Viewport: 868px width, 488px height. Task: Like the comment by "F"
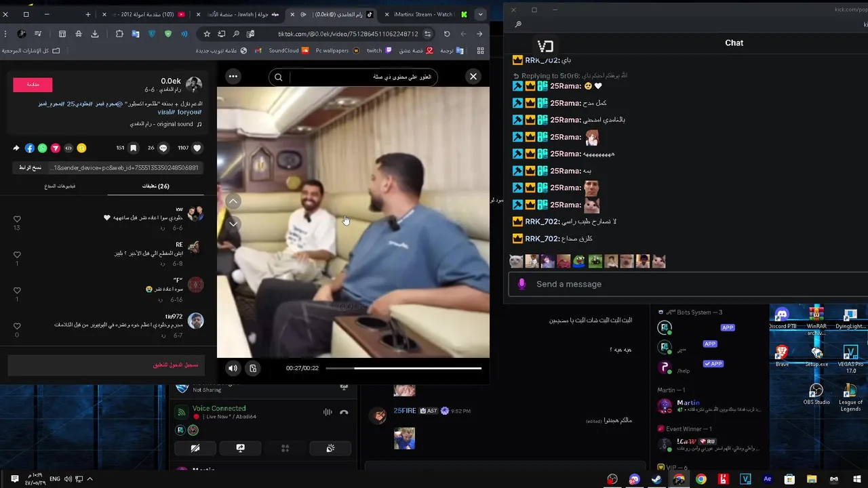click(x=17, y=290)
